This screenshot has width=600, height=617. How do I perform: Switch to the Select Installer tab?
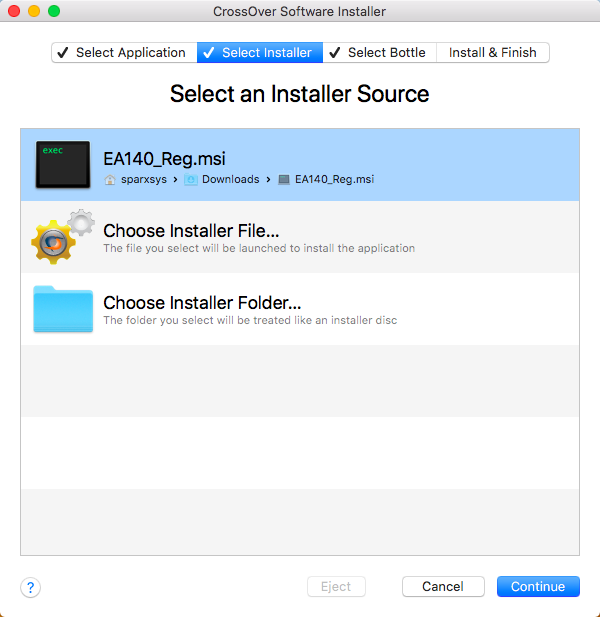pyautogui.click(x=260, y=53)
